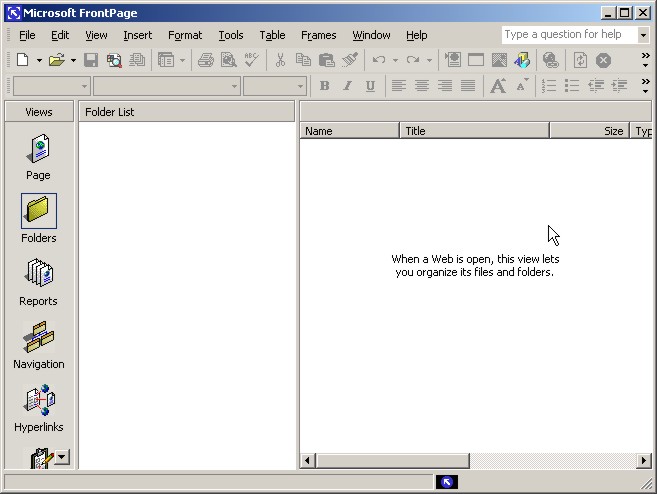Image resolution: width=657 pixels, height=494 pixels.
Task: Open Hyperlinks view in Views bar
Action: pyautogui.click(x=39, y=409)
